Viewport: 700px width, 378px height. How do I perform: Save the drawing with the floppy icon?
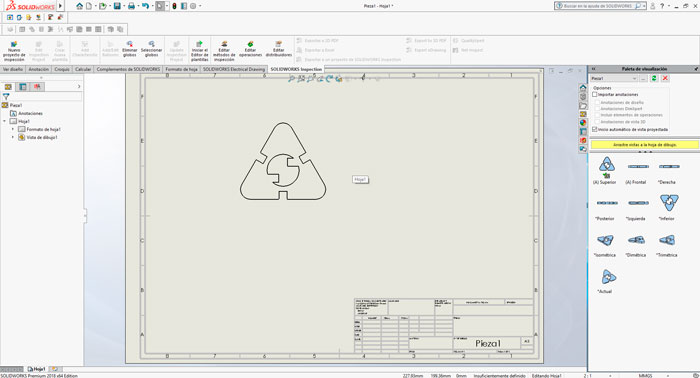pyautogui.click(x=117, y=6)
